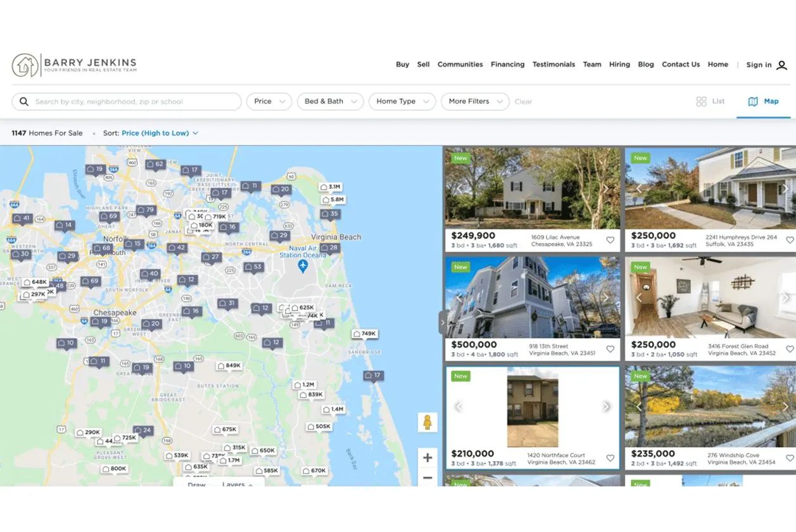
Task: Click the Sign in link
Action: [759, 65]
